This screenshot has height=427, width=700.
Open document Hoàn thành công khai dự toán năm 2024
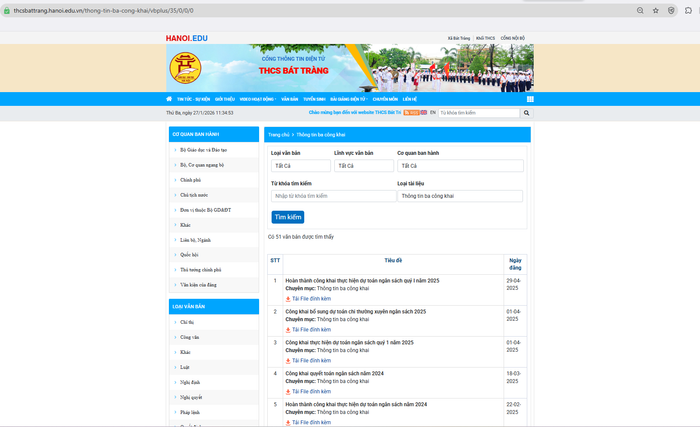point(356,404)
